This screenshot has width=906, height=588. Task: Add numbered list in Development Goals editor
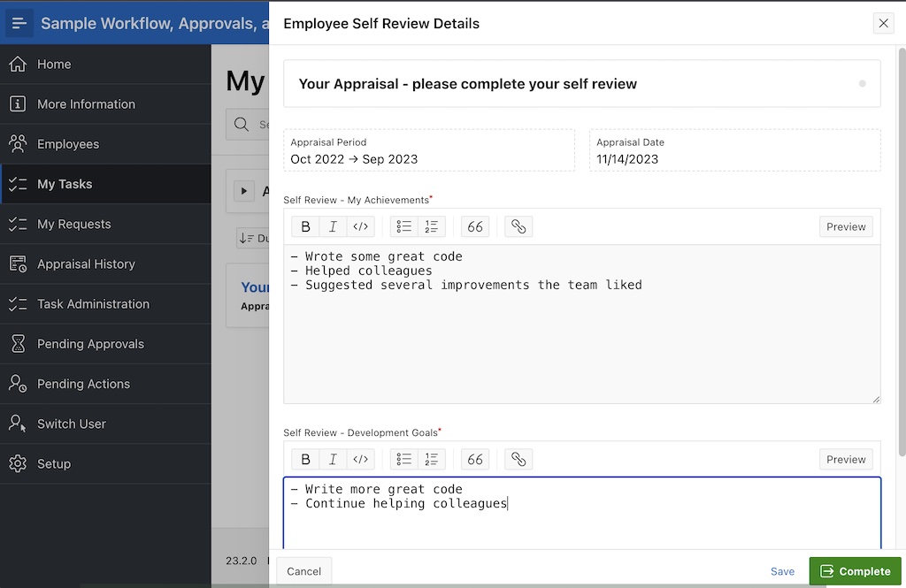click(432, 460)
